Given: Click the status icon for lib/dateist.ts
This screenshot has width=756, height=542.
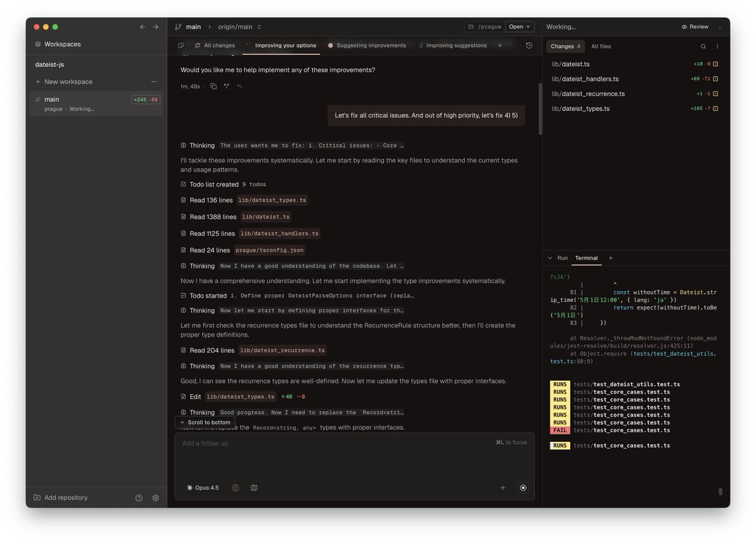Looking at the screenshot, I should pyautogui.click(x=716, y=64).
